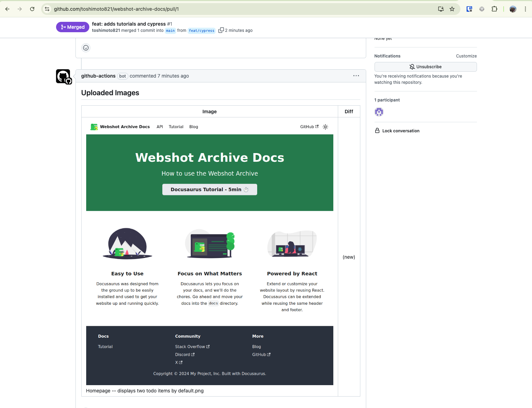Click the github-actions bot avatar
Screen dimensions: 532x408
tap(63, 76)
